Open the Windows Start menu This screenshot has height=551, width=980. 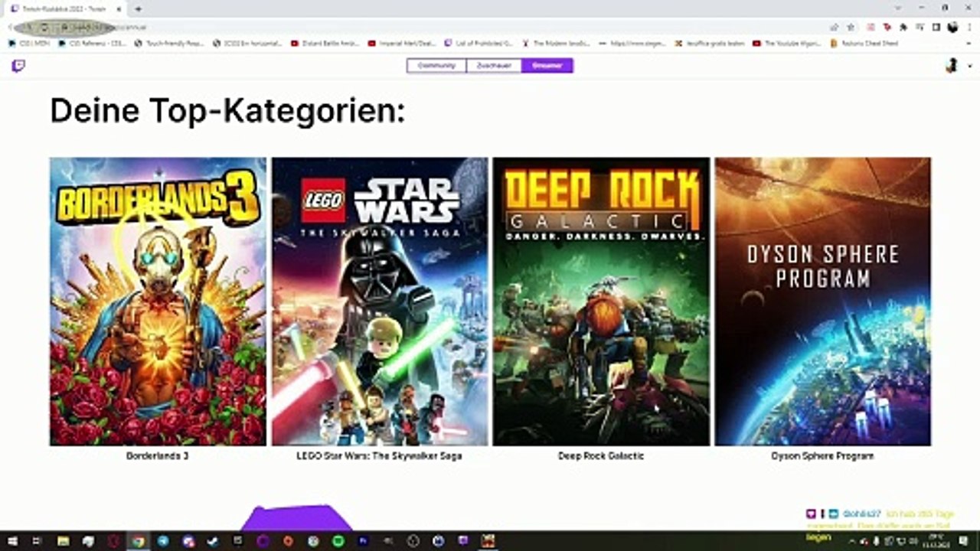12,541
